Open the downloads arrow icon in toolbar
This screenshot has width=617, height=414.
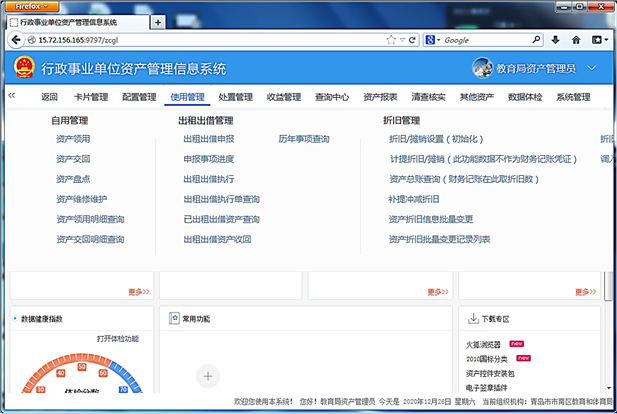click(x=555, y=40)
